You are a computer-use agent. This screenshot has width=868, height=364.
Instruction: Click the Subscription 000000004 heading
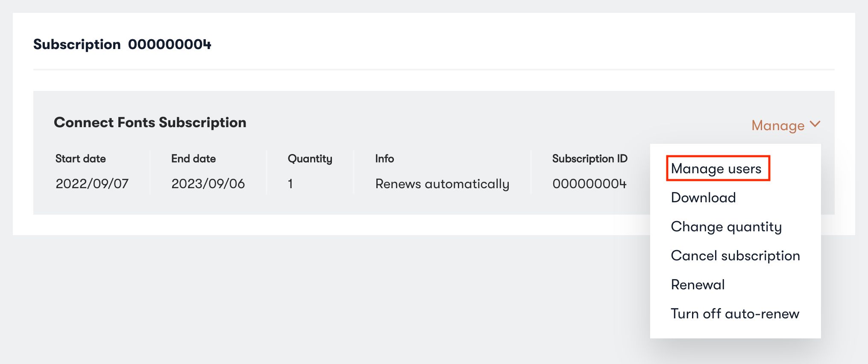point(122,44)
